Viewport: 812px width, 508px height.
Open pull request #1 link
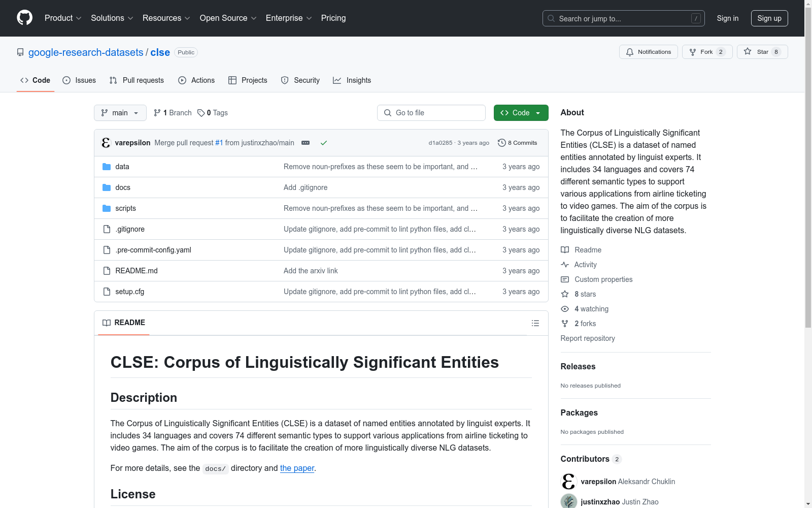click(x=219, y=143)
